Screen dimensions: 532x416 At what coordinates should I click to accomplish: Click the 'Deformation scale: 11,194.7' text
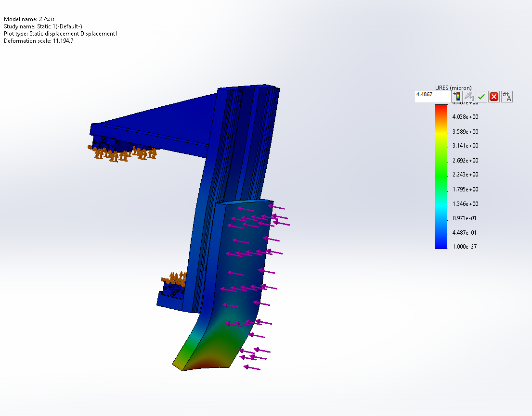[39, 41]
